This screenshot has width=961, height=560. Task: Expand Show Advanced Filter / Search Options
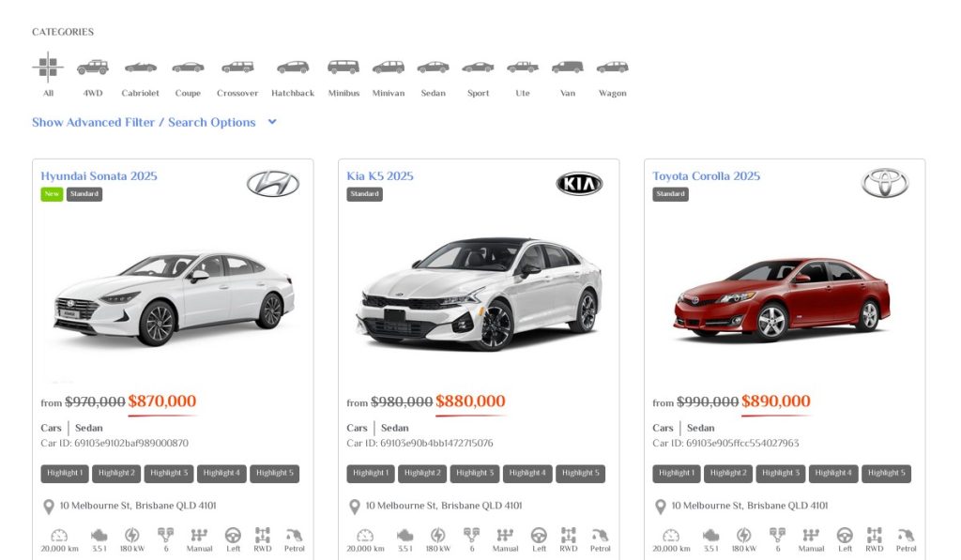[144, 122]
